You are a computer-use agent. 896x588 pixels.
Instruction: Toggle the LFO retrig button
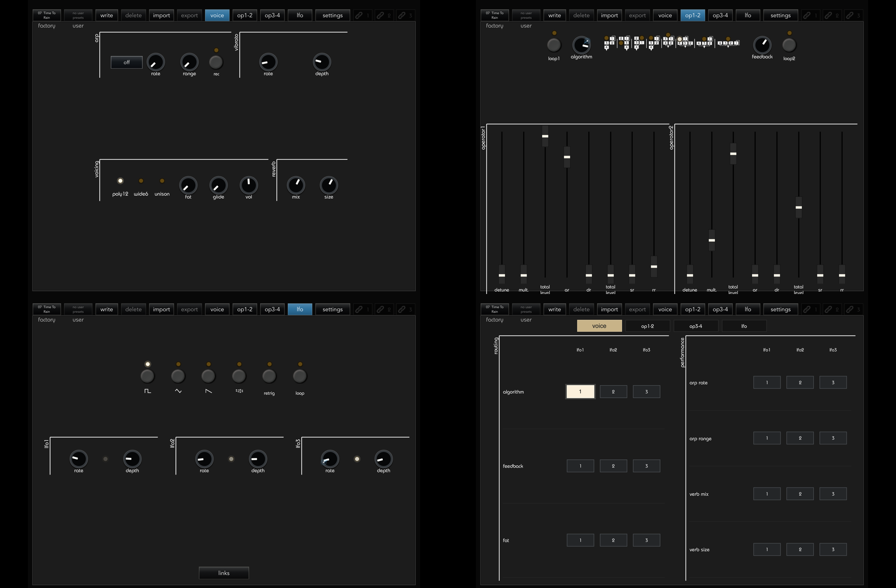click(x=269, y=376)
